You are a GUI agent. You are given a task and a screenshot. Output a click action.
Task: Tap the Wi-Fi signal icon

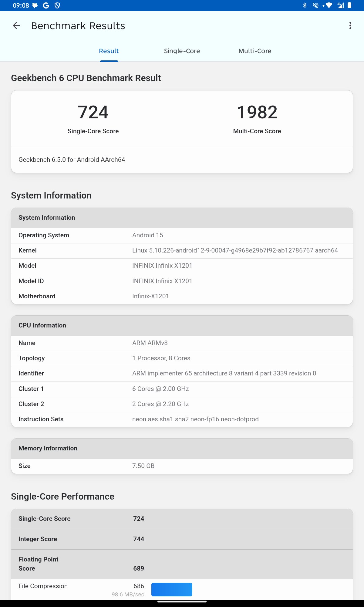pos(329,5)
